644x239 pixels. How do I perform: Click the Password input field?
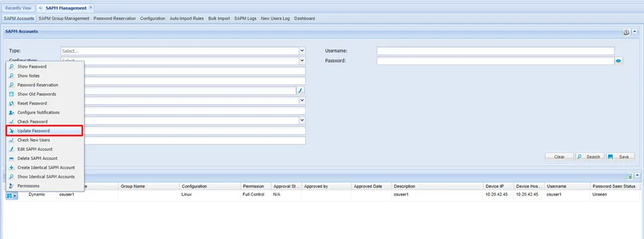click(495, 61)
